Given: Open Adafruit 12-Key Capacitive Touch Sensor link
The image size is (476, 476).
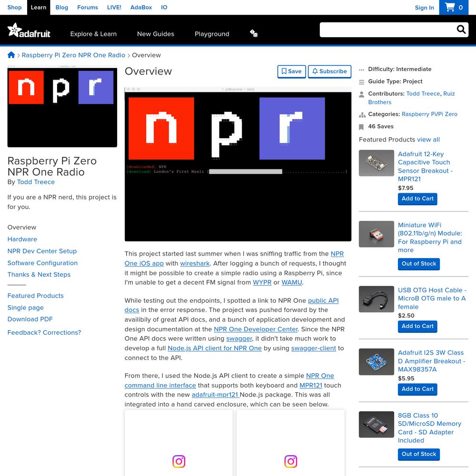Looking at the screenshot, I should pos(425,166).
